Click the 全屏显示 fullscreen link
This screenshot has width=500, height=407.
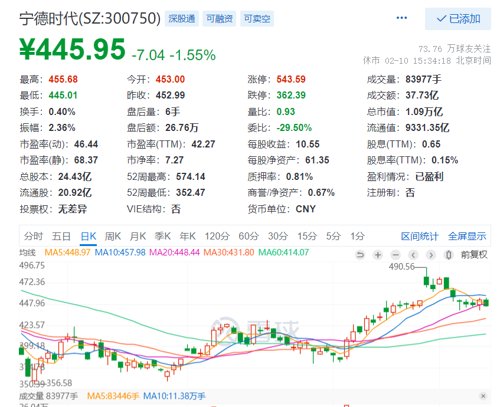coord(467,236)
